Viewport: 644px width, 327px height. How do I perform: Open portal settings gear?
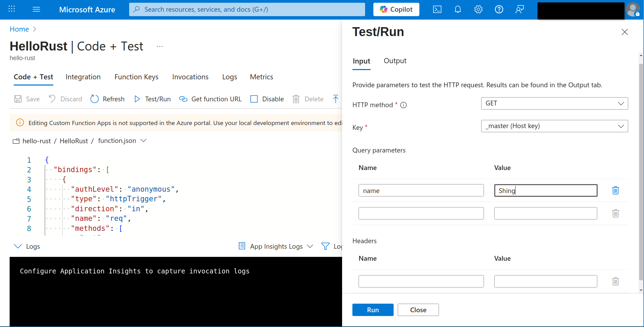click(478, 9)
